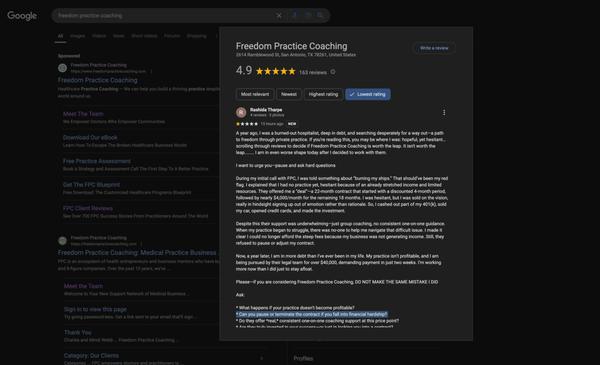Screen dimensions: 600x365
Task: Switch to the Videos tab
Action: coord(99,36)
